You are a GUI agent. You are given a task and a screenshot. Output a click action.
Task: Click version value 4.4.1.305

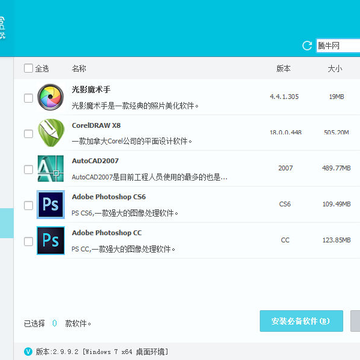click(284, 97)
